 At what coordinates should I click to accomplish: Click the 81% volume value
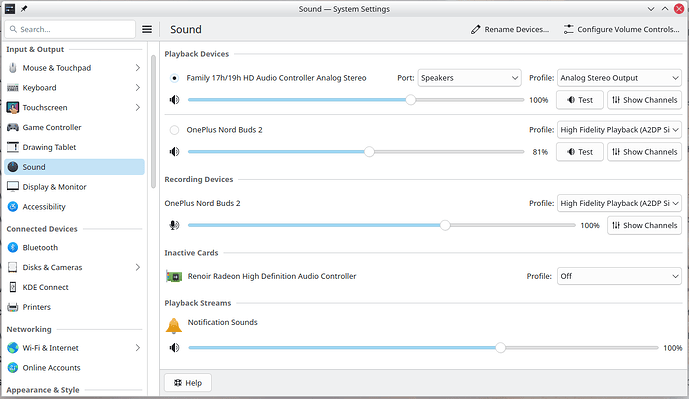click(540, 152)
